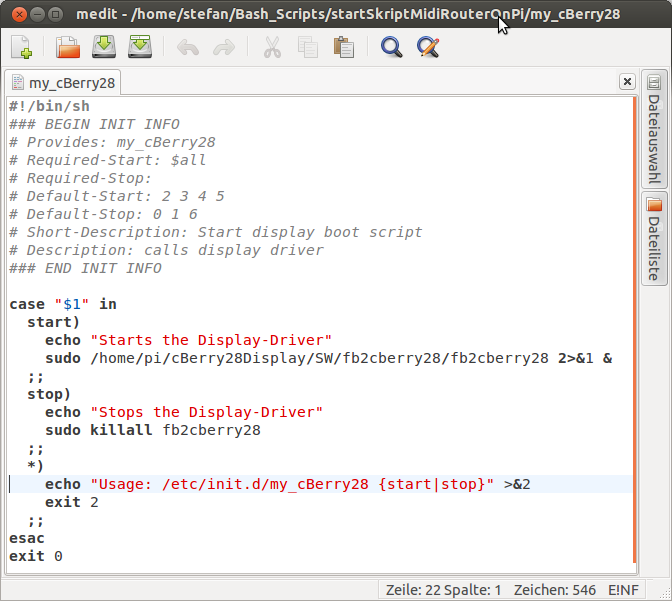Viewport: 672px width, 601px height.
Task: Click the Zeichen: 546 status entry
Action: coord(555,590)
